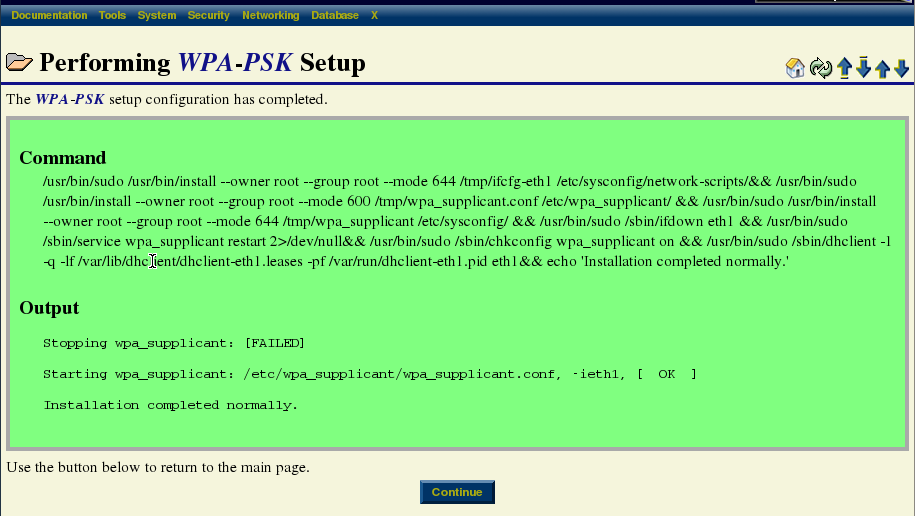Click the open folder icon beside the title
This screenshot has height=516, width=916.
19,62
